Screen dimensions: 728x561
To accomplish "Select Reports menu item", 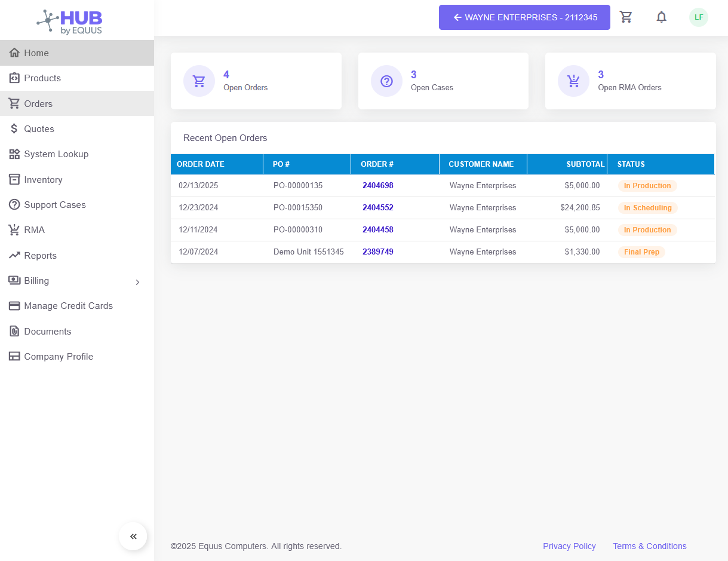I will tap(77, 255).
